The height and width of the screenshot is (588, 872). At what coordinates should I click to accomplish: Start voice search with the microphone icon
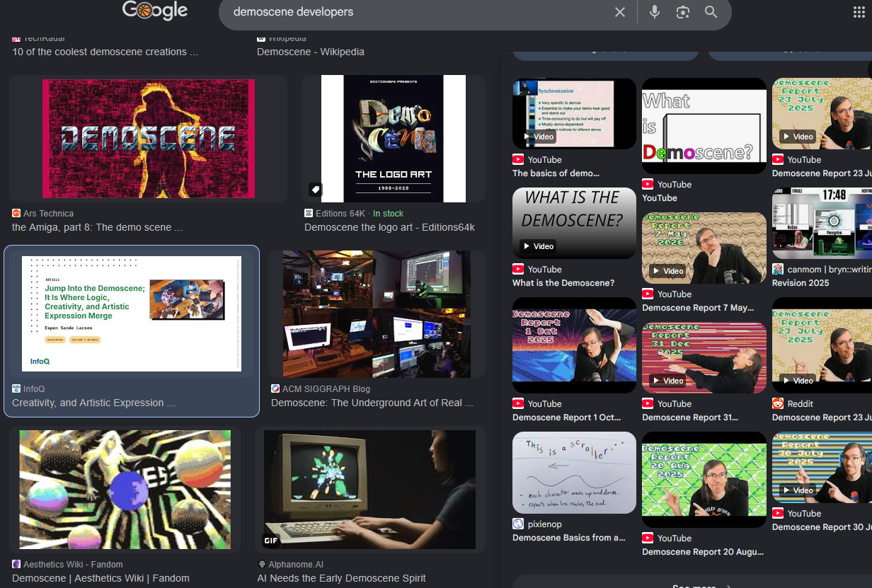(x=655, y=12)
